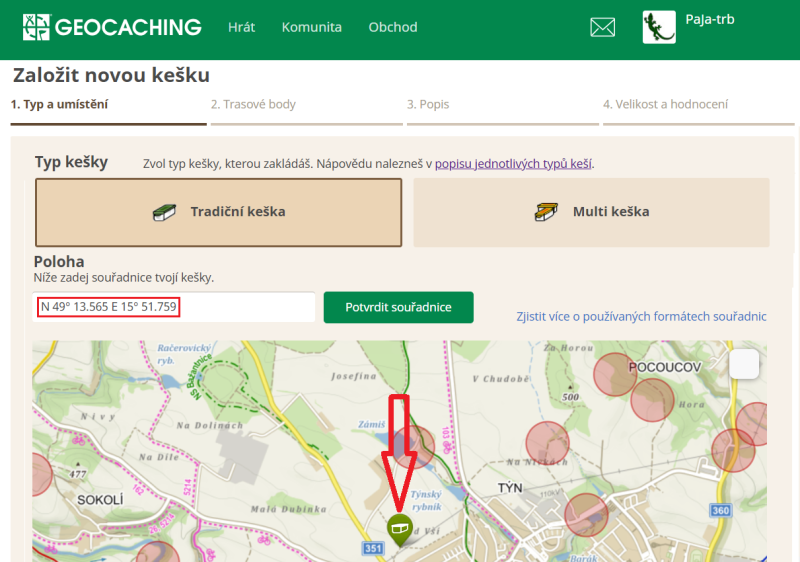Click the Geocaching logo
The width and height of the screenshot is (800, 562).
click(x=112, y=27)
